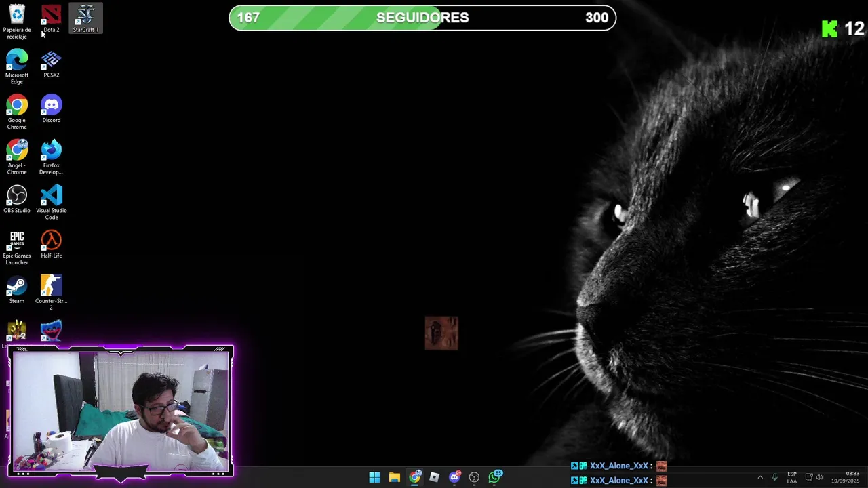Click the microphone icon in system tray

tap(774, 477)
